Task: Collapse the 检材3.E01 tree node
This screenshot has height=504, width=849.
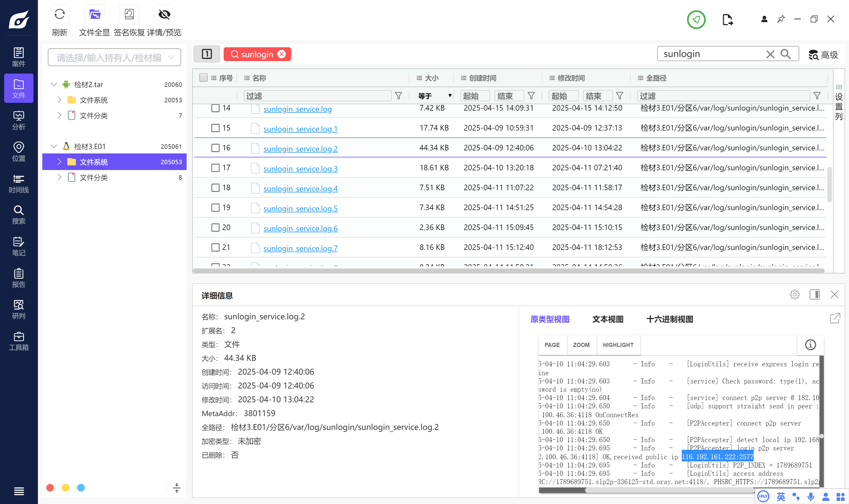Action: click(x=54, y=146)
